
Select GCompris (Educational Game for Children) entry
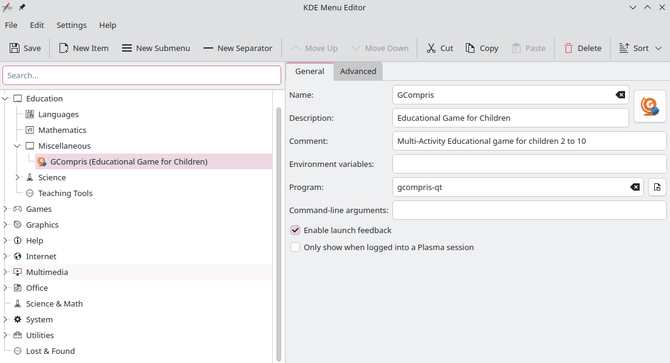(x=154, y=162)
